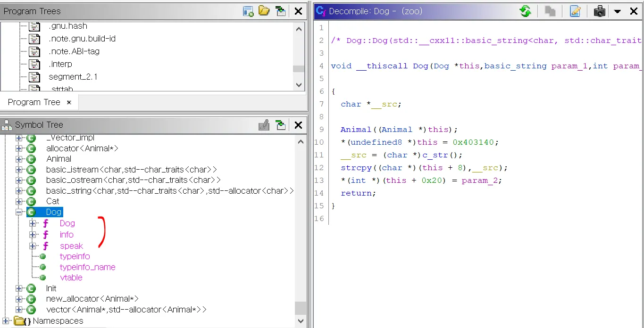The width and height of the screenshot is (644, 328).
Task: Expand the speak function node
Action: (x=33, y=246)
